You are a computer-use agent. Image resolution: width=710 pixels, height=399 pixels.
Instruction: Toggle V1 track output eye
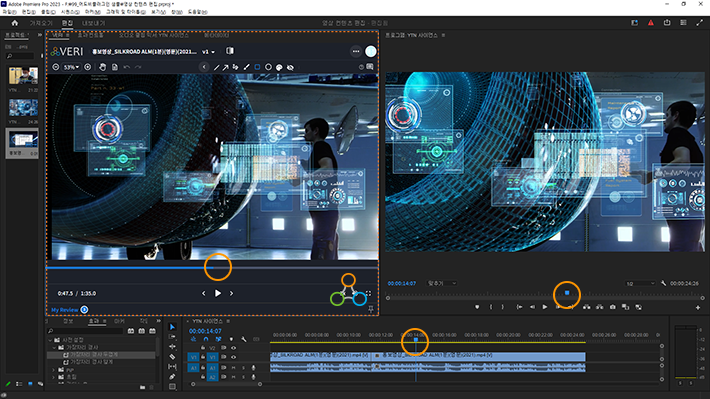pyautogui.click(x=234, y=357)
